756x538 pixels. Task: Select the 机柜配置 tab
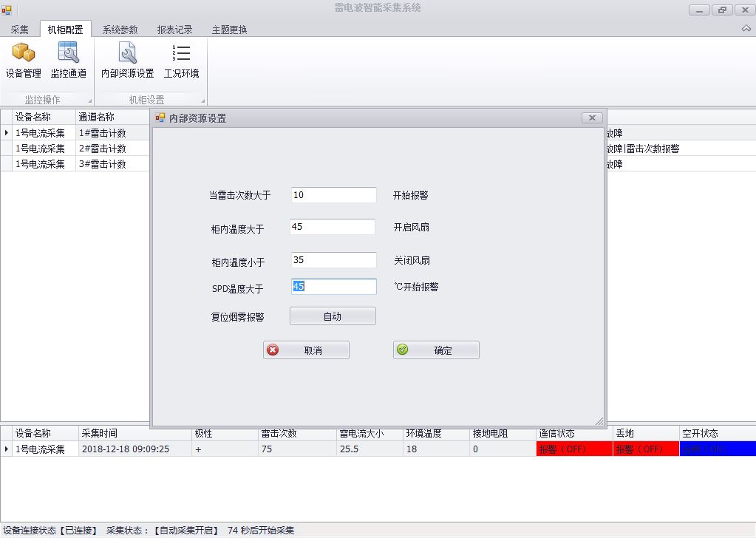(x=66, y=30)
